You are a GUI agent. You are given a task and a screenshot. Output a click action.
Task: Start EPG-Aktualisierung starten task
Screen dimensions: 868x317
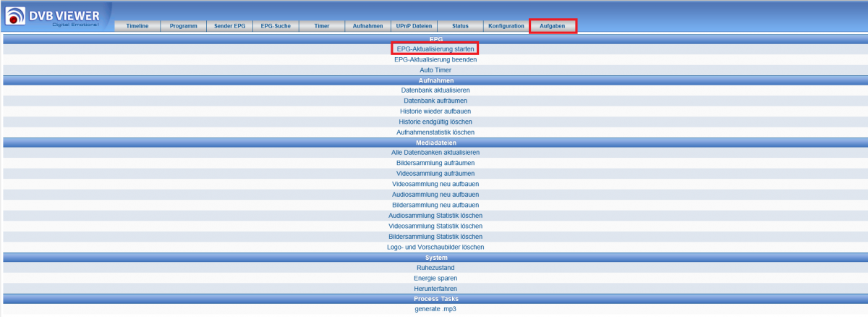pyautogui.click(x=435, y=48)
